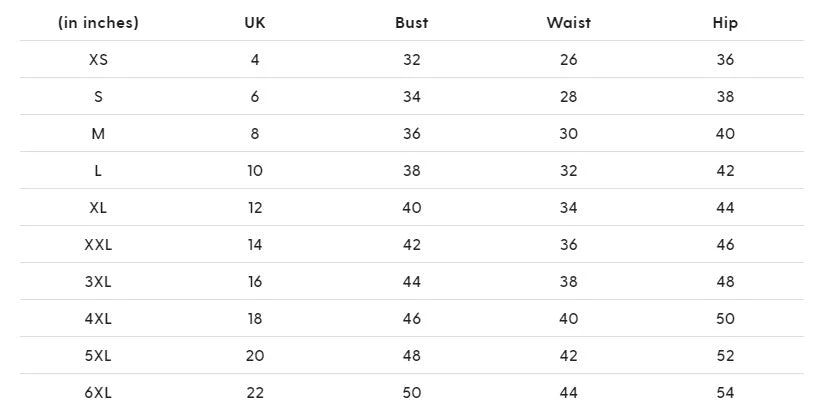Click the XL size row label
The height and width of the screenshot is (409, 829).
(98, 208)
